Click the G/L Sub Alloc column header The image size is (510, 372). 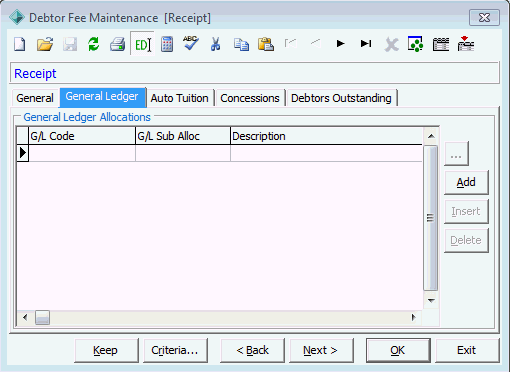click(183, 136)
